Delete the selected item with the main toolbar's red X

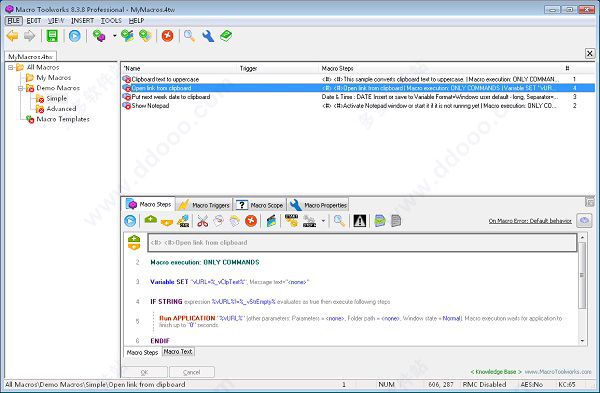167,36
